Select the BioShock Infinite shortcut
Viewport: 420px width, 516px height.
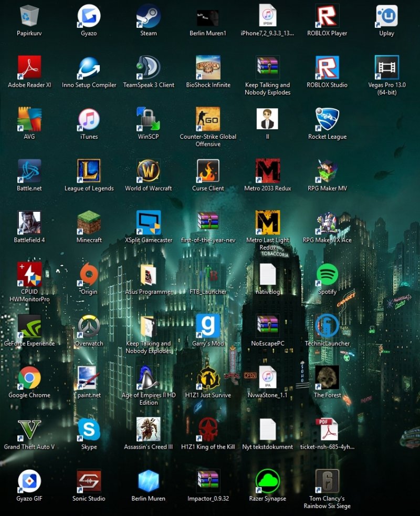(208, 67)
